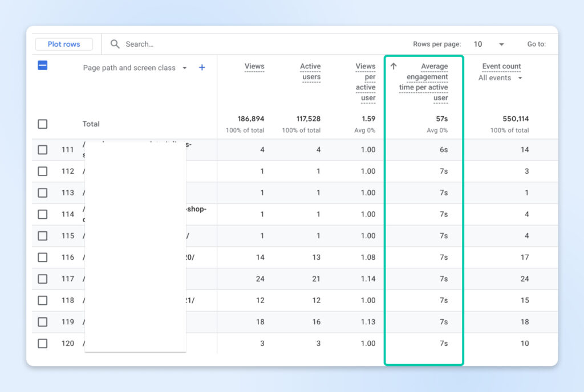Screen dimensions: 584x392
Task: Click the Average engagement time column header
Action: click(425, 82)
